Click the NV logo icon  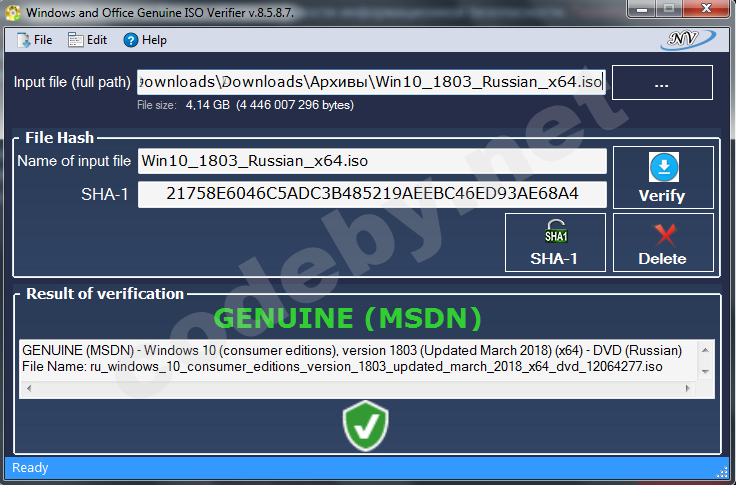[688, 39]
